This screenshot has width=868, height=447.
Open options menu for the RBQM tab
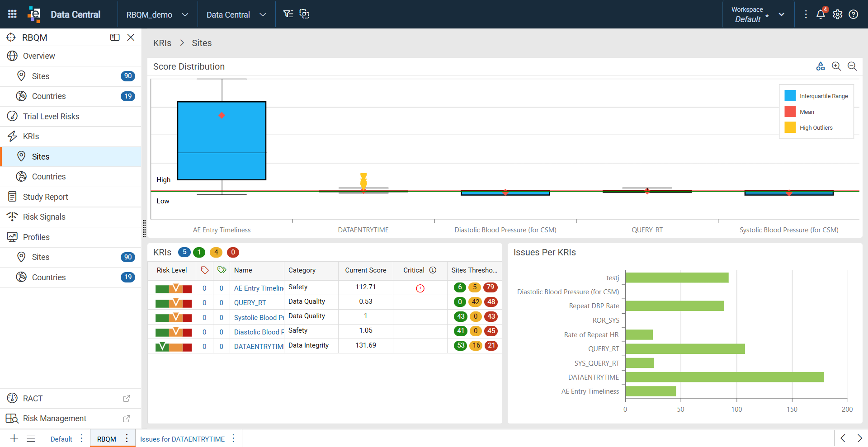pyautogui.click(x=127, y=438)
